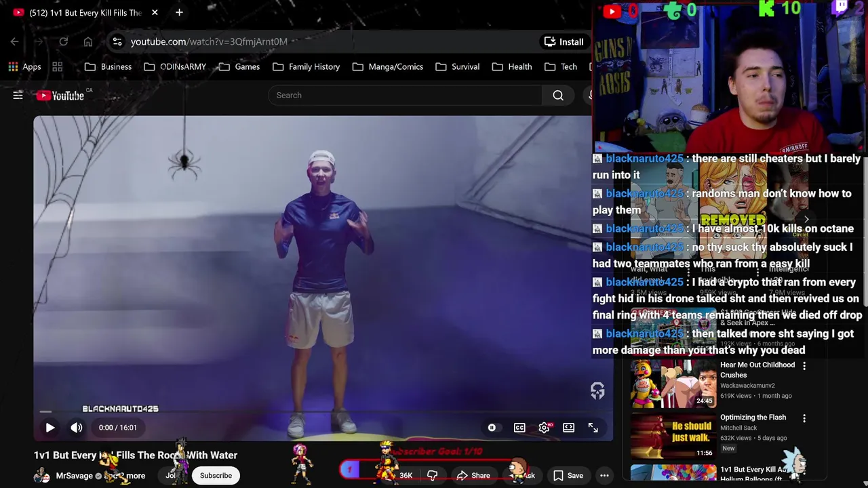This screenshot has width=868, height=488.
Task: Open MrSavage channel avatar
Action: [42, 476]
